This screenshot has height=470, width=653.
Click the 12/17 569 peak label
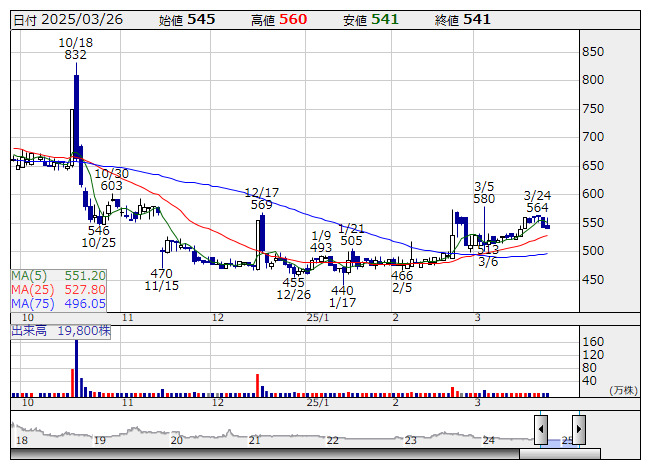(262, 199)
